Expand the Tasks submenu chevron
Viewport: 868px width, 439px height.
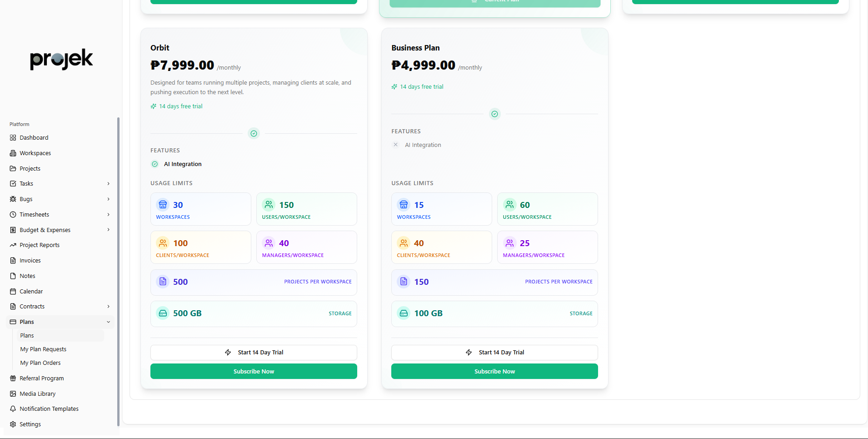(108, 184)
